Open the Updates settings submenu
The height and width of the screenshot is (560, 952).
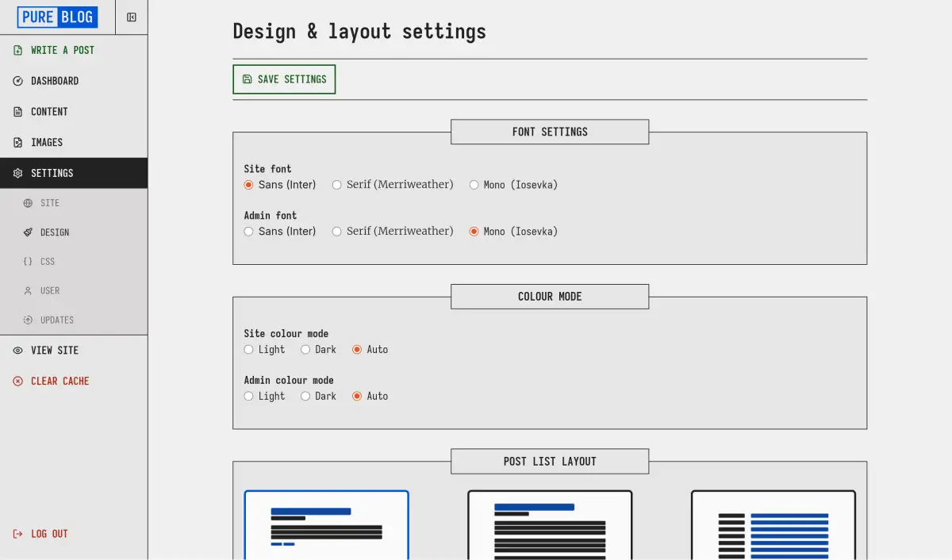(74, 320)
